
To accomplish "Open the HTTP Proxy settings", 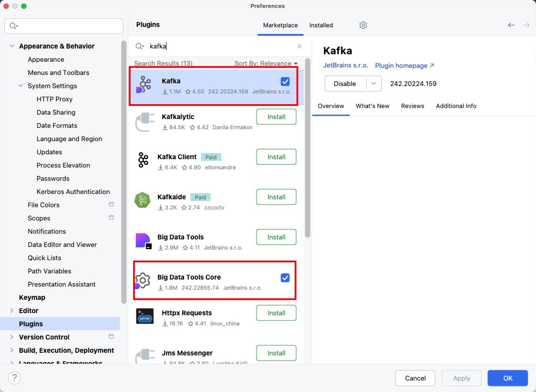I will (x=54, y=99).
